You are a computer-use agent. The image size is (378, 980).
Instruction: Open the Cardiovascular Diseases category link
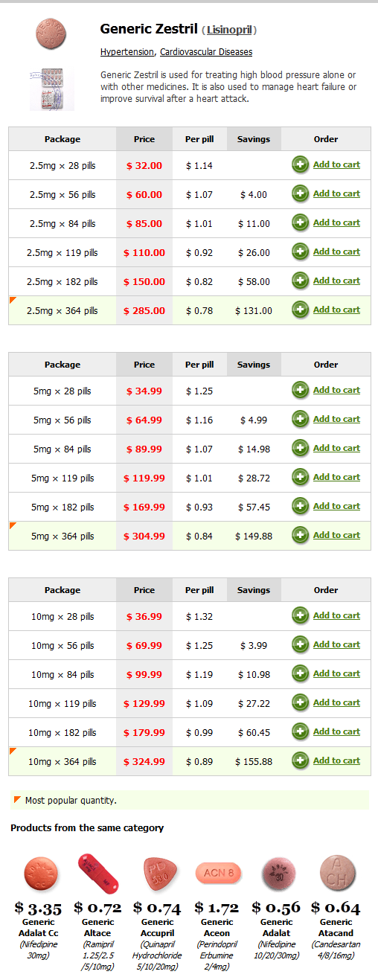[206, 52]
